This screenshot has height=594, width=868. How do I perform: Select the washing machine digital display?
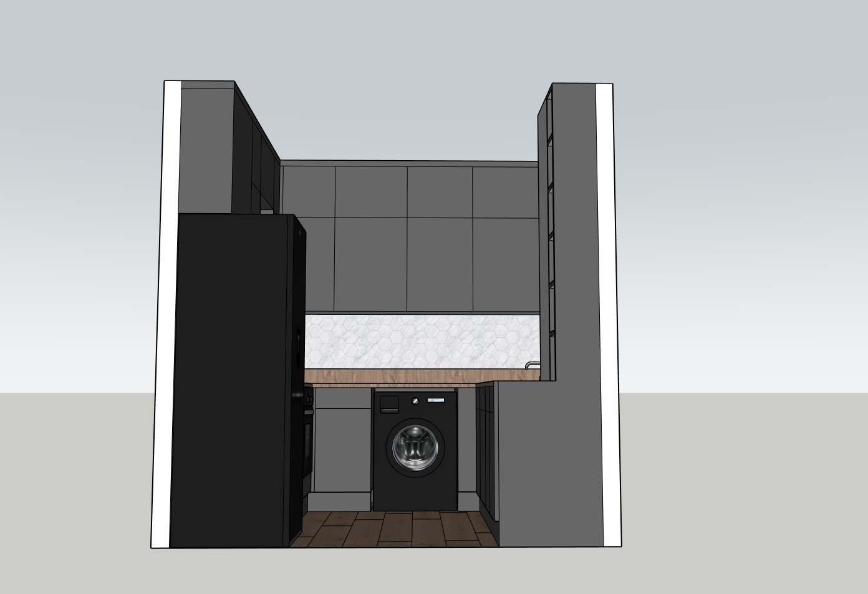[x=437, y=400]
